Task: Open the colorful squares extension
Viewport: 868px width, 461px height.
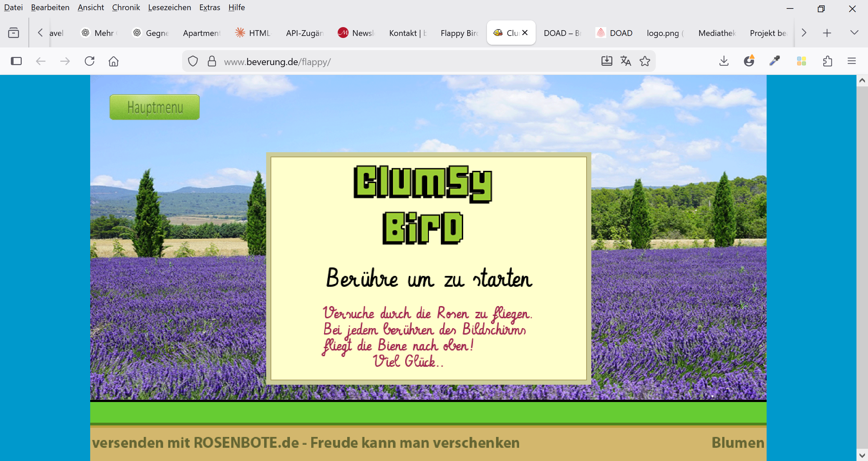Action: pyautogui.click(x=802, y=61)
